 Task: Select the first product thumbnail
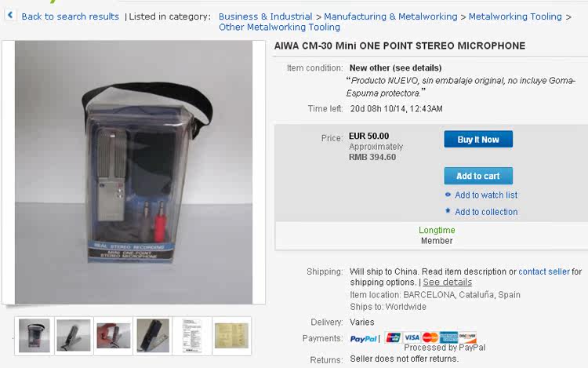pos(34,336)
